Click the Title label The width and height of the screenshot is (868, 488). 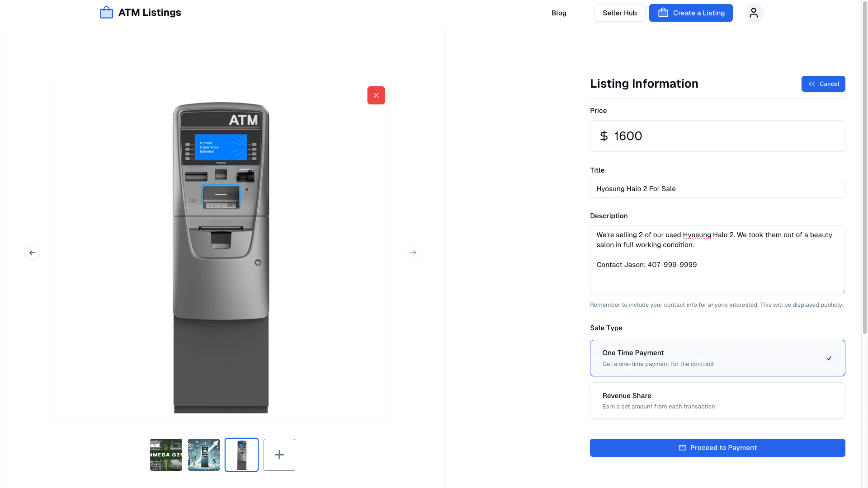click(597, 170)
